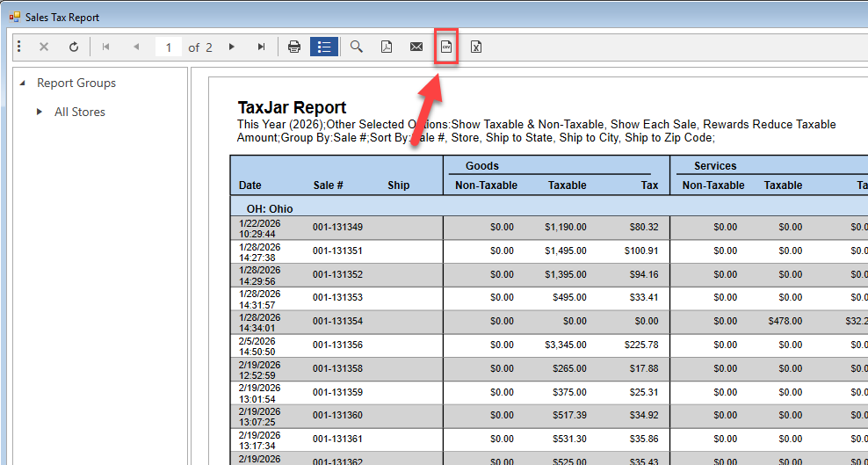
Task: Jump to the last report page
Action: click(x=261, y=47)
